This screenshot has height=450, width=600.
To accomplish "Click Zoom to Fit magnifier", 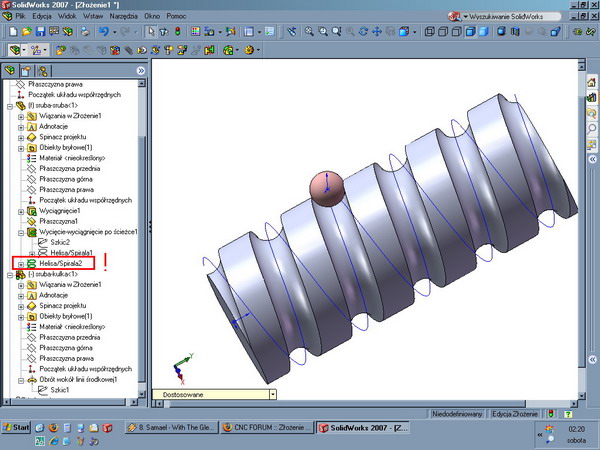I will [309, 31].
